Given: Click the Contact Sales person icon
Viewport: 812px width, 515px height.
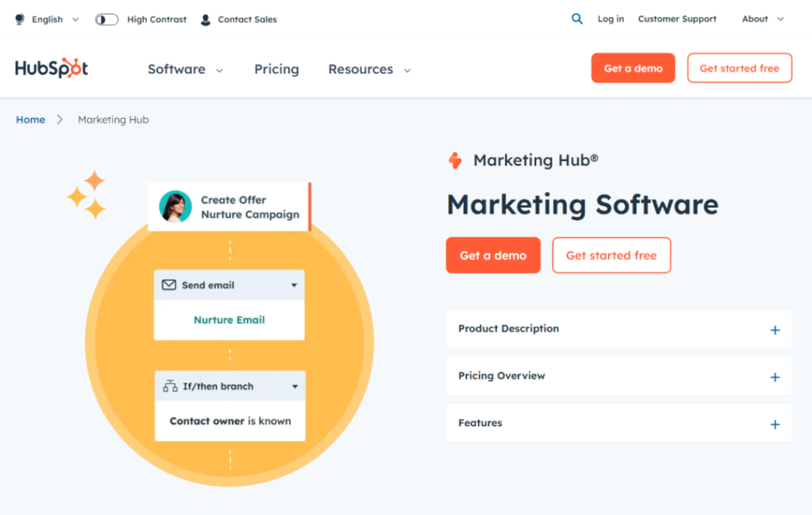Looking at the screenshot, I should tap(205, 20).
